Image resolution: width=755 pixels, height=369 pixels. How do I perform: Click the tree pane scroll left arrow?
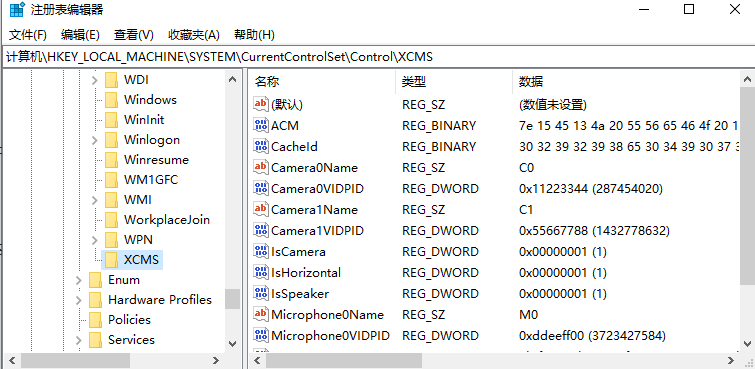[x=13, y=360]
